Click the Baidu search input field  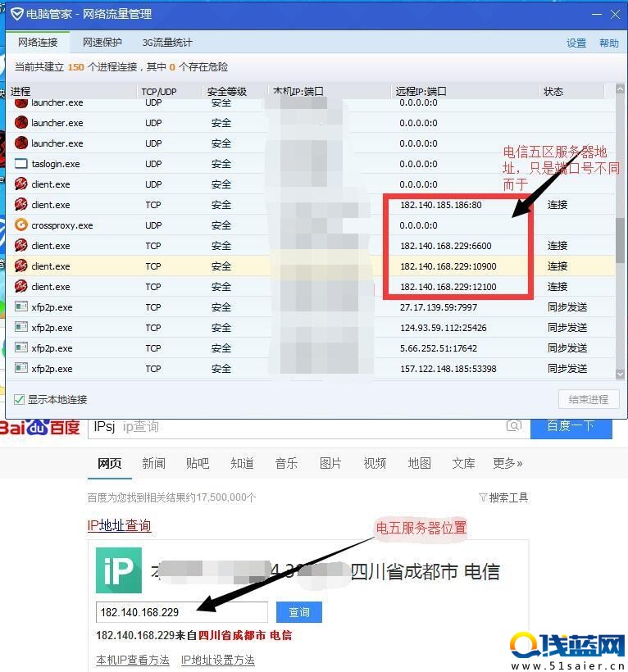coord(309,427)
